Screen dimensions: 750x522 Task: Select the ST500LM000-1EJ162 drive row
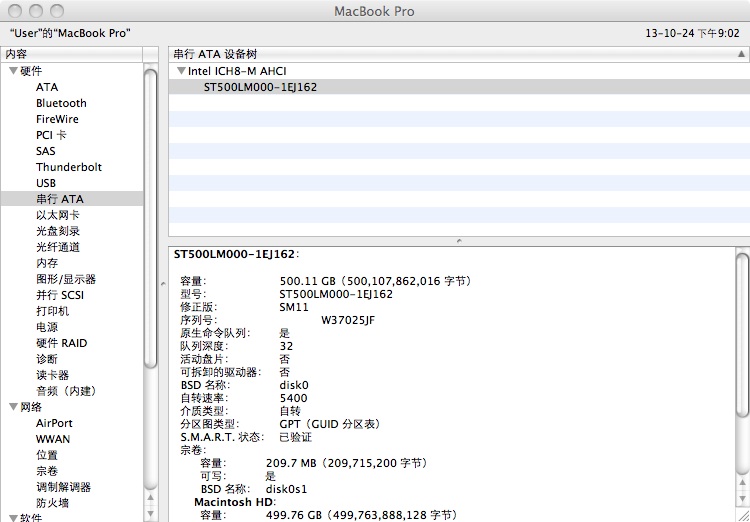point(459,87)
